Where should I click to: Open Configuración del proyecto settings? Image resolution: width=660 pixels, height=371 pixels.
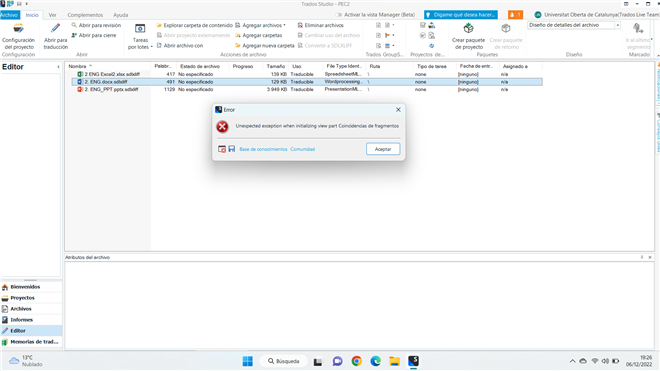(x=18, y=37)
